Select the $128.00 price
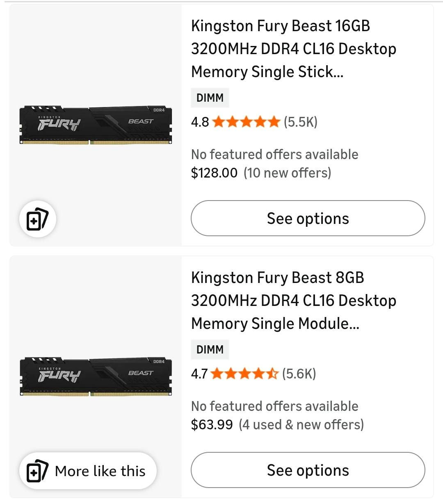 click(x=214, y=173)
